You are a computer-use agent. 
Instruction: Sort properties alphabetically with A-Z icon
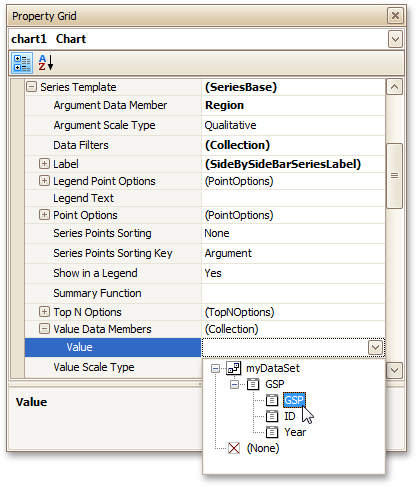46,63
